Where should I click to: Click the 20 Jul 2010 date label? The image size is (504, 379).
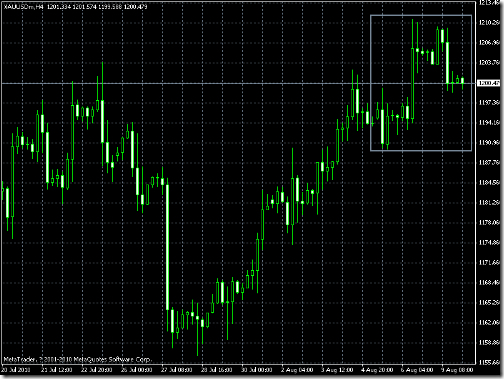(x=16, y=370)
